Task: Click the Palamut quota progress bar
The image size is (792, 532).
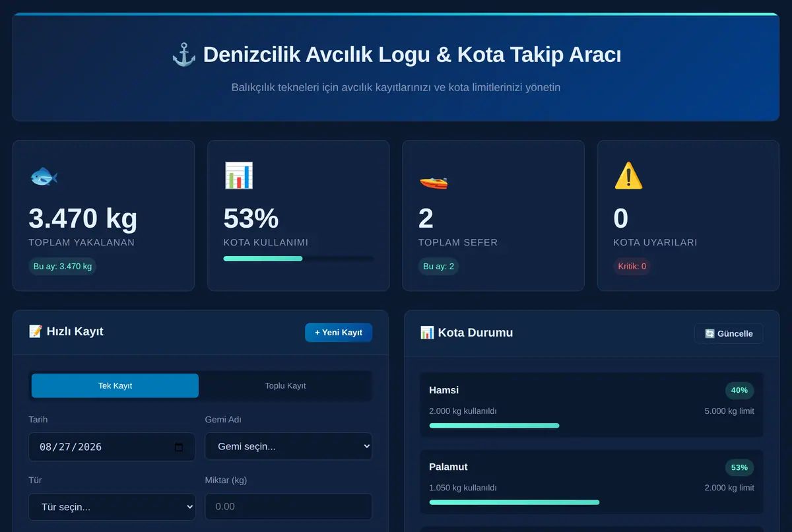Action: pyautogui.click(x=591, y=502)
